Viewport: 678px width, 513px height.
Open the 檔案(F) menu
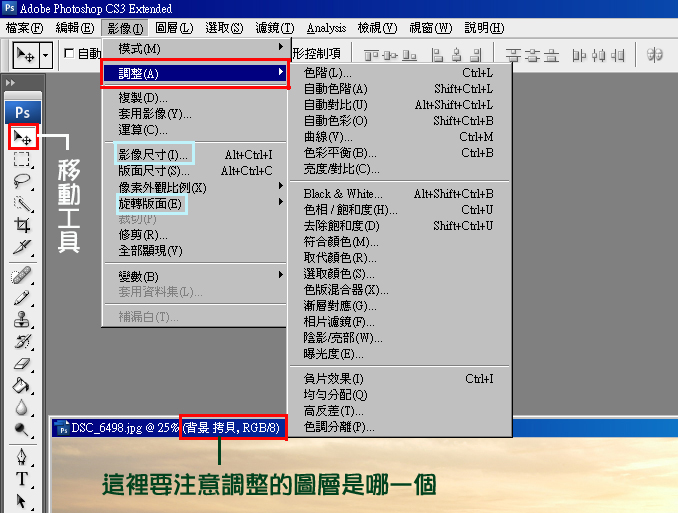coord(25,28)
